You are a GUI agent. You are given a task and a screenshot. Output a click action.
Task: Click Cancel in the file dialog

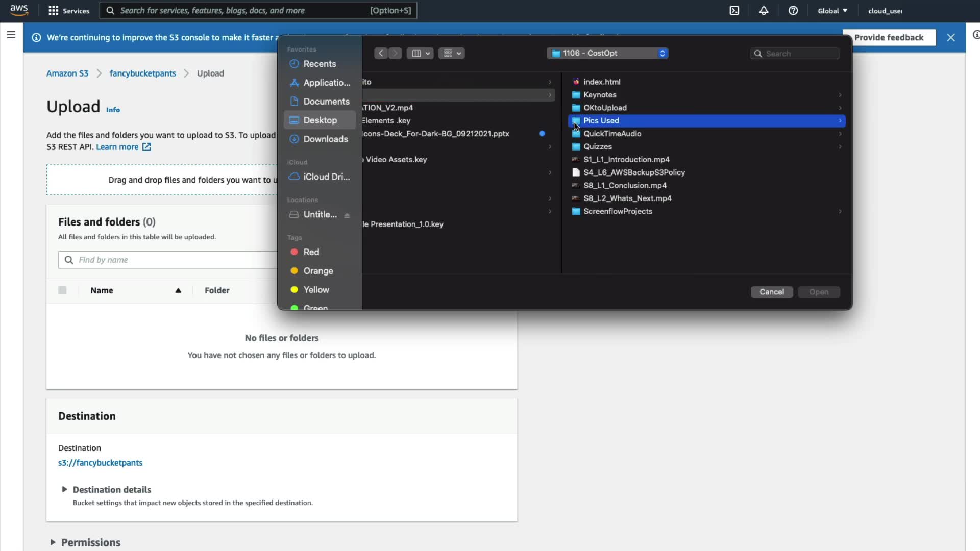[x=771, y=292]
